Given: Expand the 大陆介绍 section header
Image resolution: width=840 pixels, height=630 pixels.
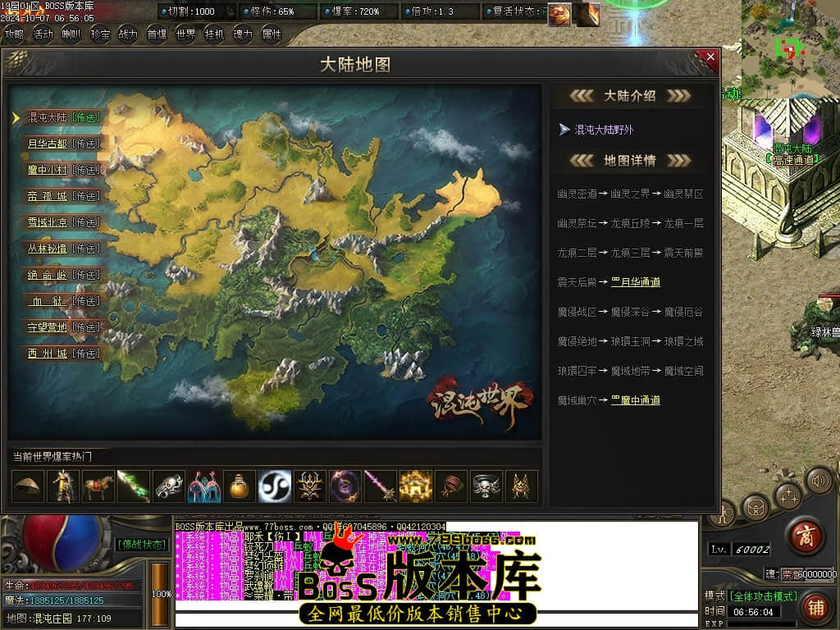Looking at the screenshot, I should click(x=630, y=96).
